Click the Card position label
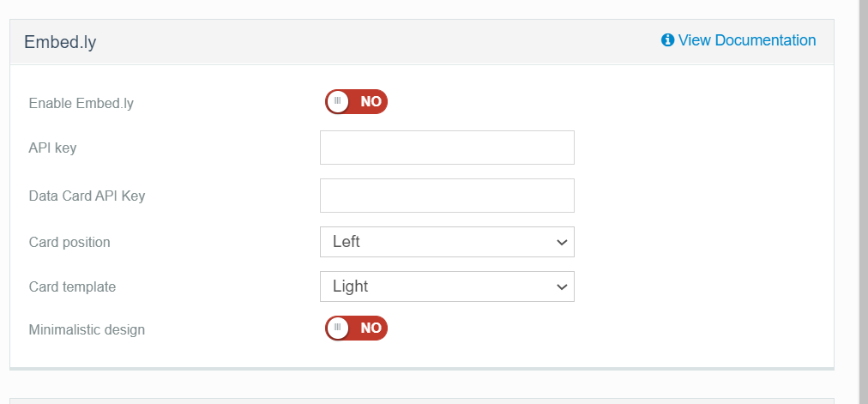868x404 pixels. tap(69, 242)
